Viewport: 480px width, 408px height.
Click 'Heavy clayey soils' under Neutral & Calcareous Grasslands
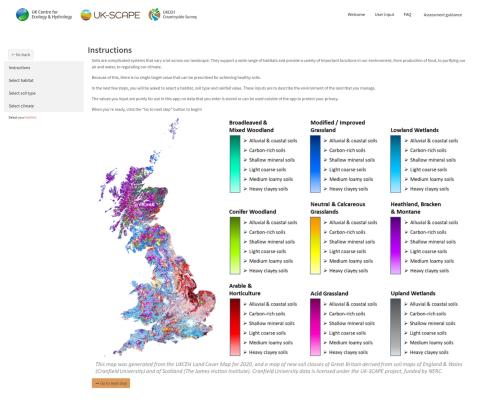point(349,271)
